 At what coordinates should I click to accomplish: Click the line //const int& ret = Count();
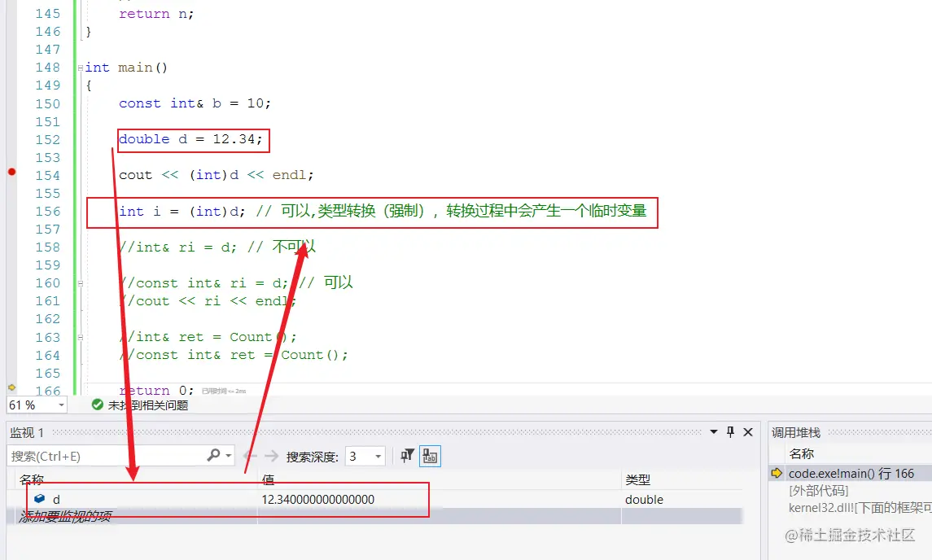[233, 355]
